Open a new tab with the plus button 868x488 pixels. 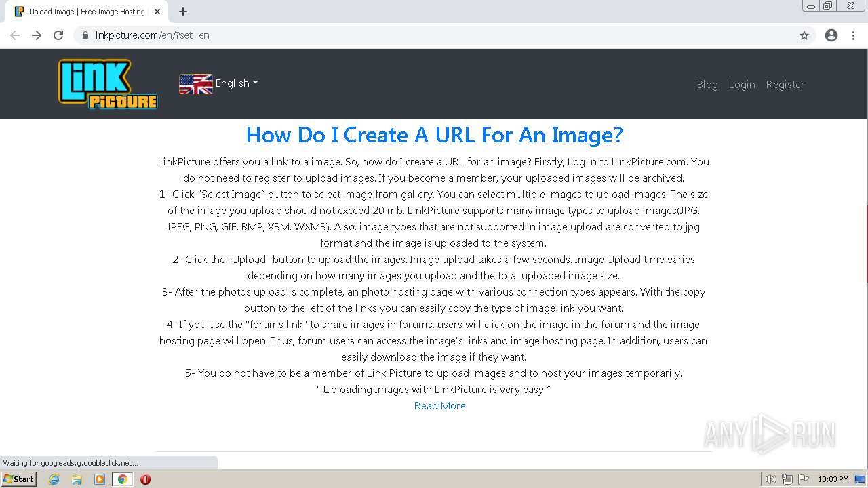183,12
